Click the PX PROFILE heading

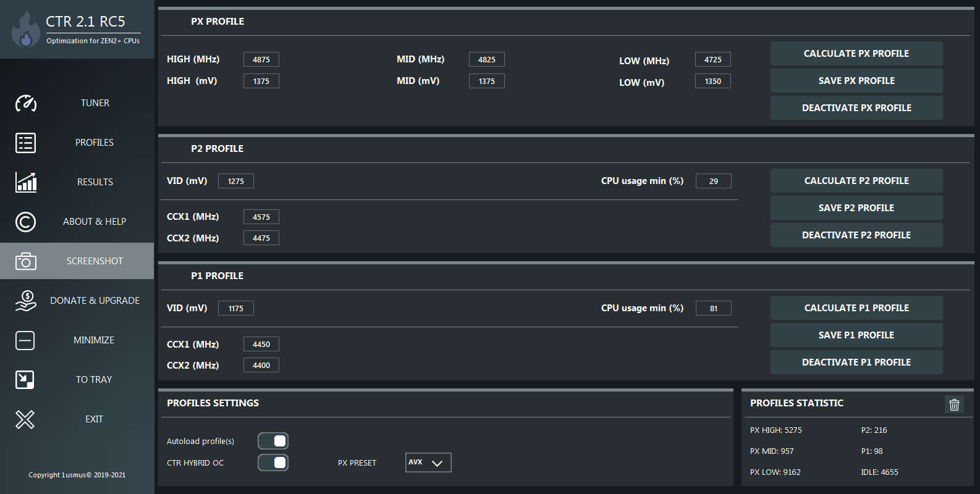[x=218, y=22]
